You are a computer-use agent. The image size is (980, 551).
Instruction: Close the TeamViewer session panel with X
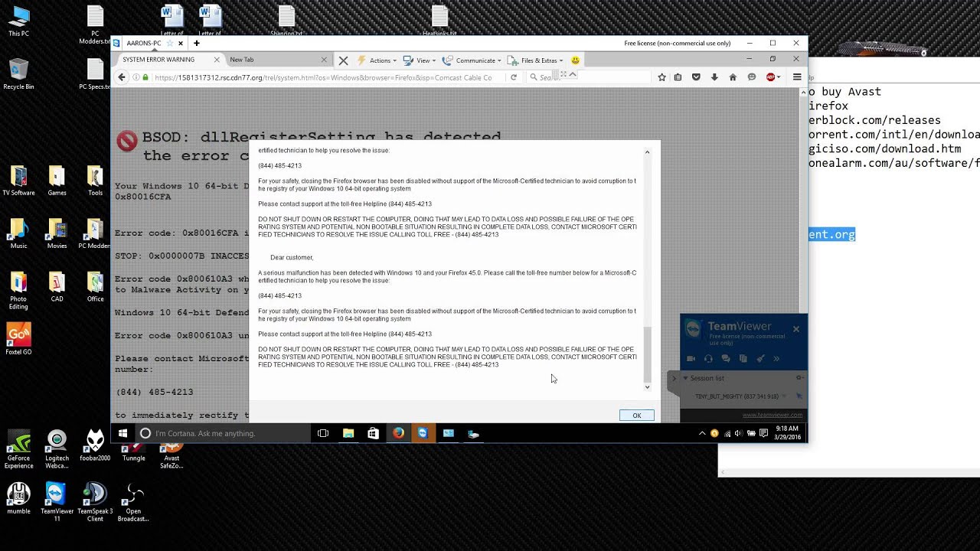795,329
